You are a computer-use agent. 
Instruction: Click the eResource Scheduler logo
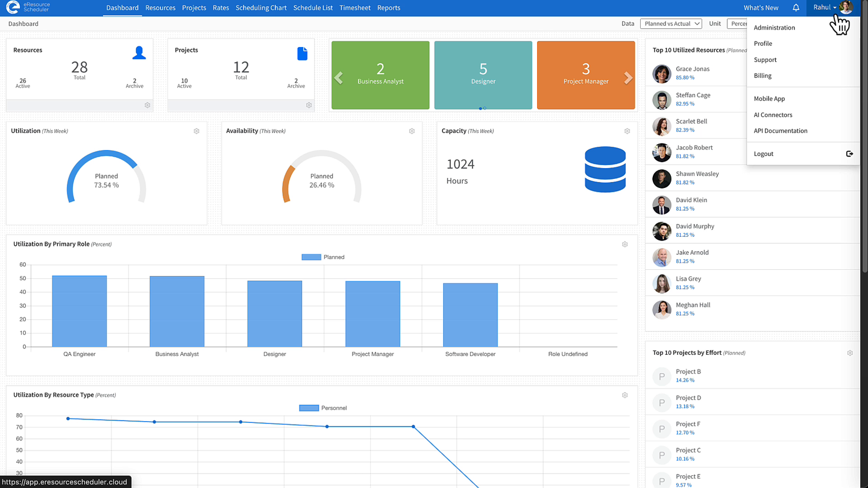click(28, 7)
